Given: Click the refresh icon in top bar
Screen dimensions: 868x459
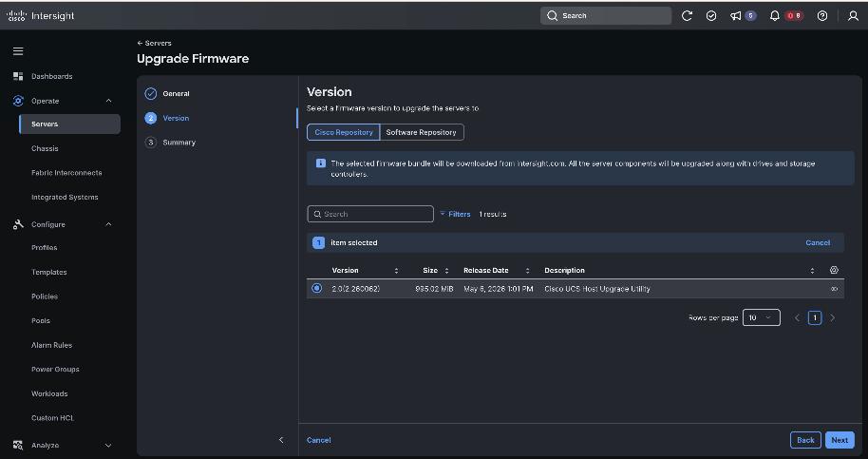Looking at the screenshot, I should (x=687, y=15).
